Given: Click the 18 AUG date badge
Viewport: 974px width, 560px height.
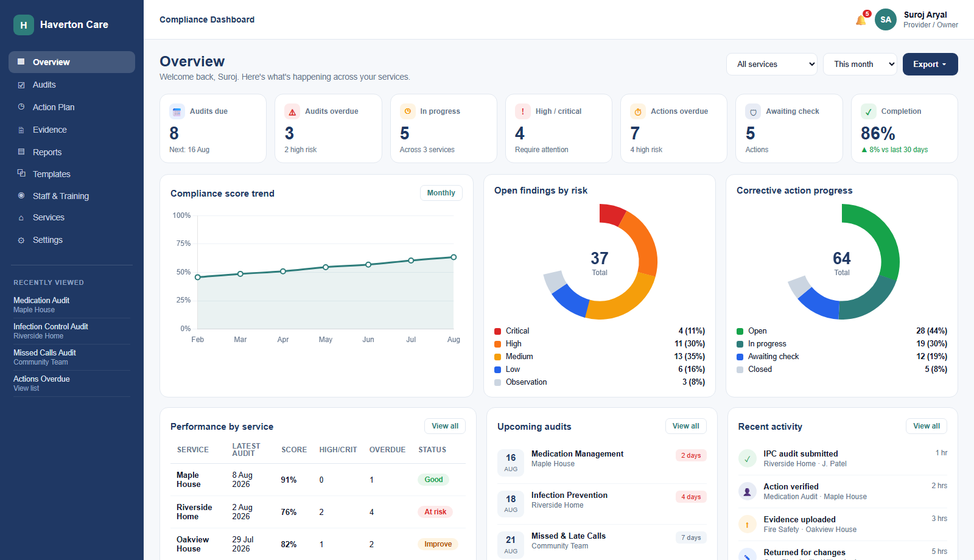Looking at the screenshot, I should (x=511, y=503).
